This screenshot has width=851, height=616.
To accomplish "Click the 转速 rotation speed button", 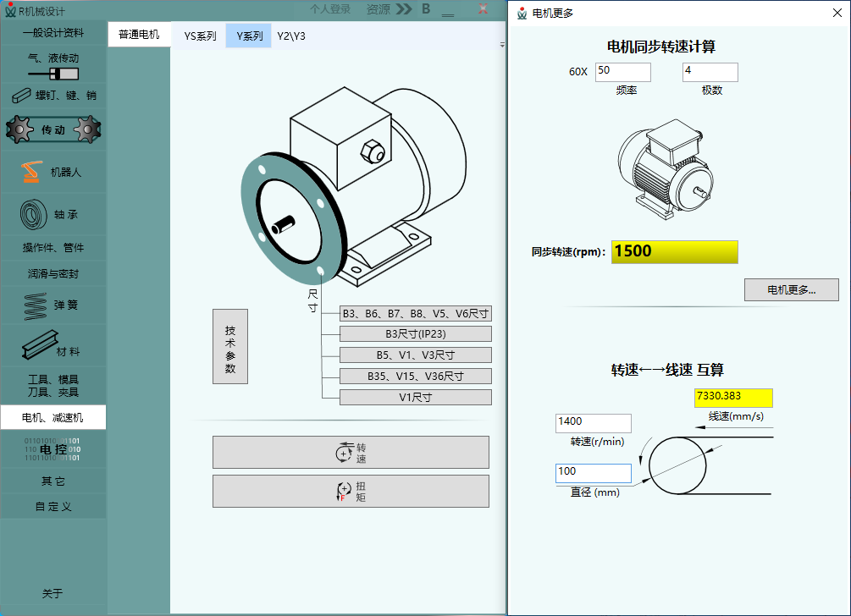I will coord(351,452).
